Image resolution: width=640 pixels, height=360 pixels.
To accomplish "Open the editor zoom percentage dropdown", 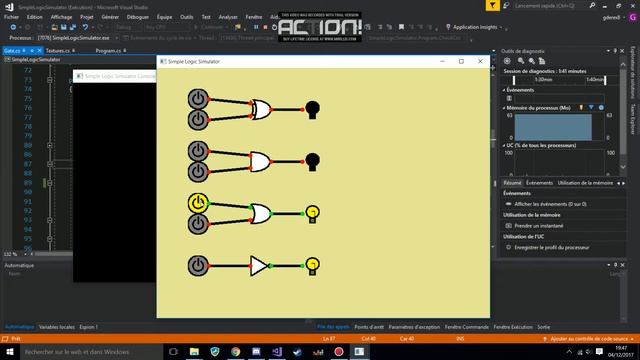I will (x=25, y=254).
